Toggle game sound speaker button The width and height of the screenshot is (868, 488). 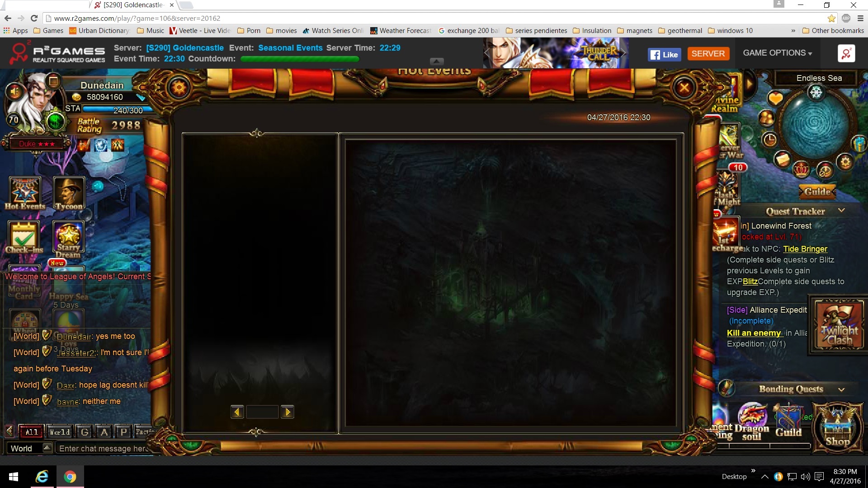[x=14, y=92]
